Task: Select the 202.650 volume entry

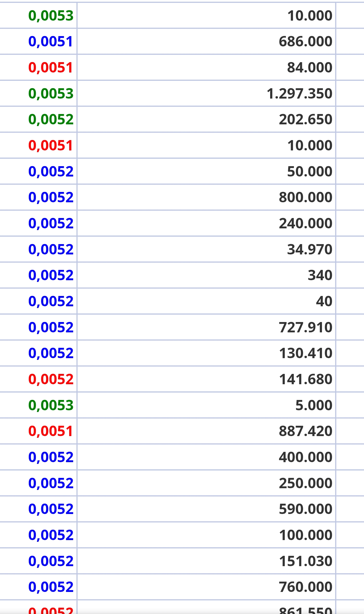Action: tap(305, 119)
